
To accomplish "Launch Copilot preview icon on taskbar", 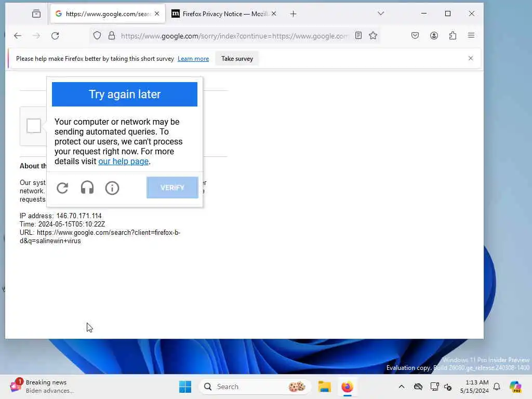I will (x=515, y=387).
